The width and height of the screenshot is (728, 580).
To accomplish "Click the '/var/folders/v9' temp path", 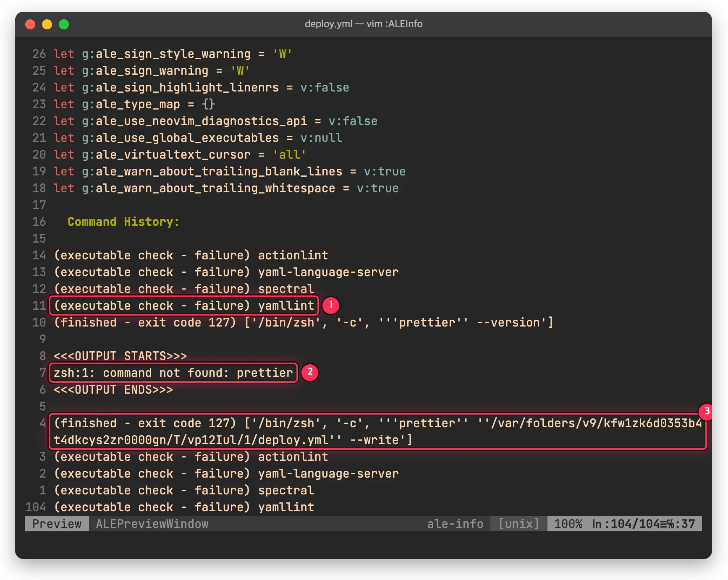I will 597,423.
